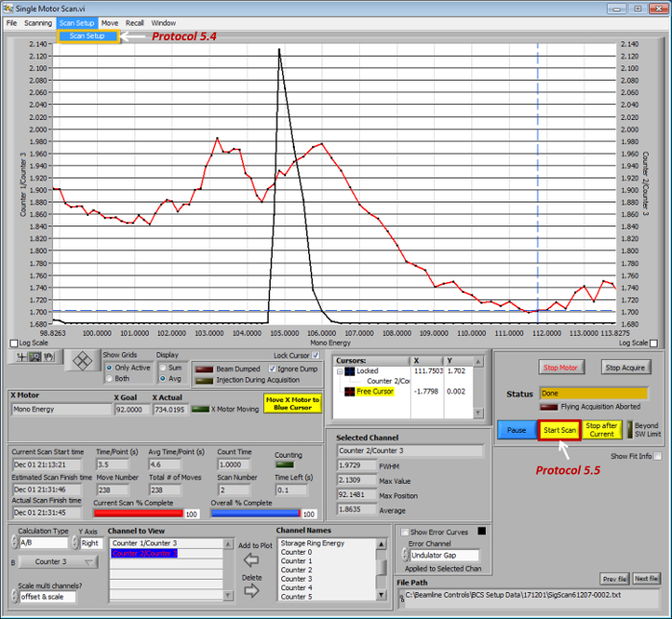672x619 pixels.
Task: Click the Free Cursor crosshair icon
Action: click(350, 392)
